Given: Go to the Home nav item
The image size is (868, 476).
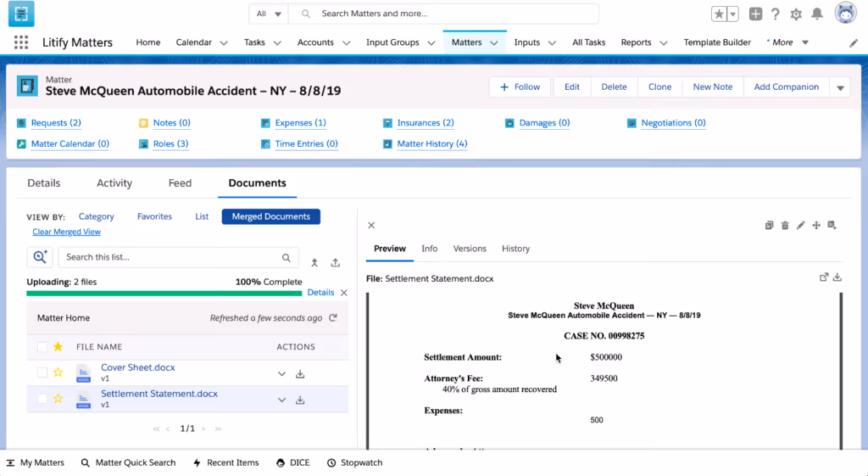Looking at the screenshot, I should coord(147,42).
